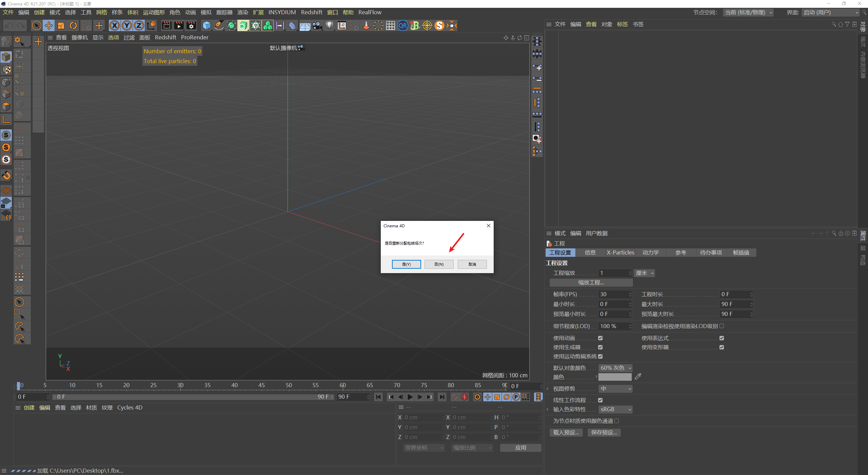Open the 运动图形 menu
This screenshot has width=868, height=475.
pyautogui.click(x=154, y=12)
